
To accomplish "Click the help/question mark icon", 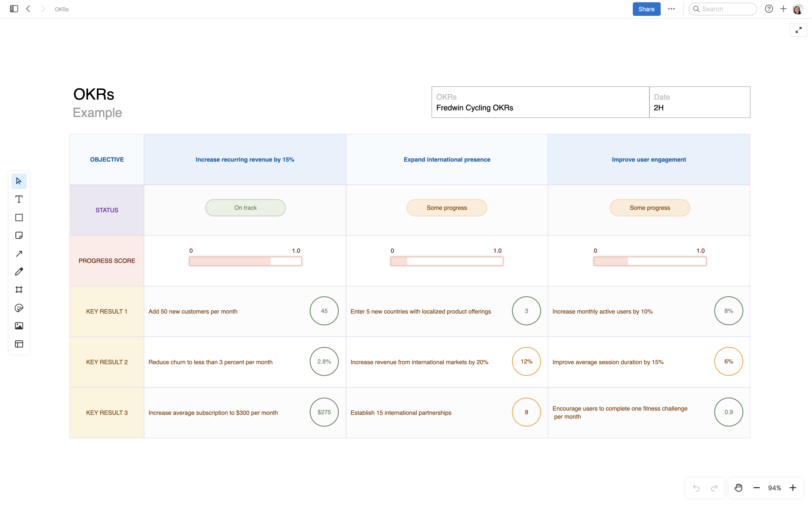I will 769,9.
